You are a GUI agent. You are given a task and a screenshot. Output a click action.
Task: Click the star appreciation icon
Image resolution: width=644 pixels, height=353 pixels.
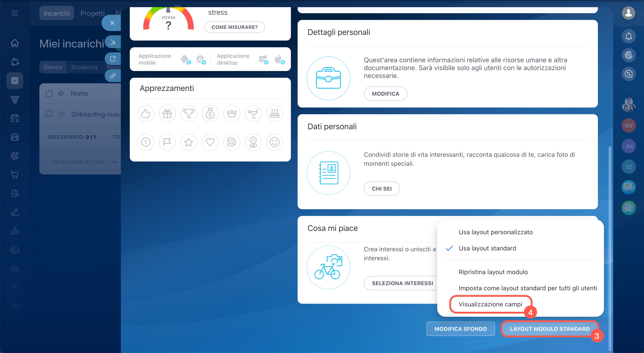pos(189,142)
